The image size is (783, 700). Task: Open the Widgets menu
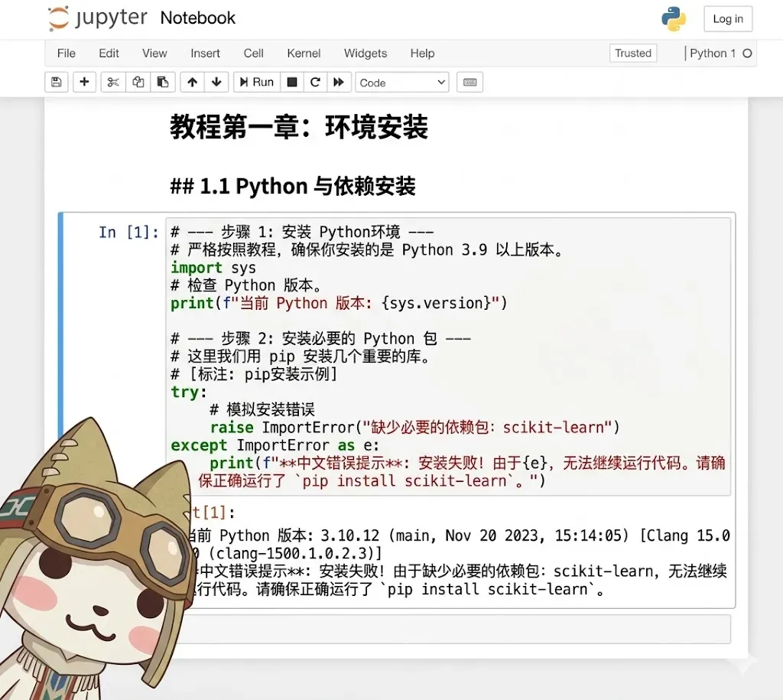(x=366, y=54)
